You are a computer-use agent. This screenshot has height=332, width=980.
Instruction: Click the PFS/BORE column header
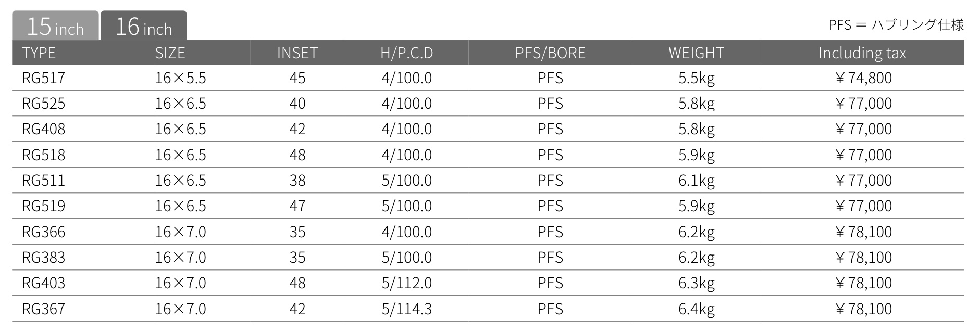click(550, 53)
